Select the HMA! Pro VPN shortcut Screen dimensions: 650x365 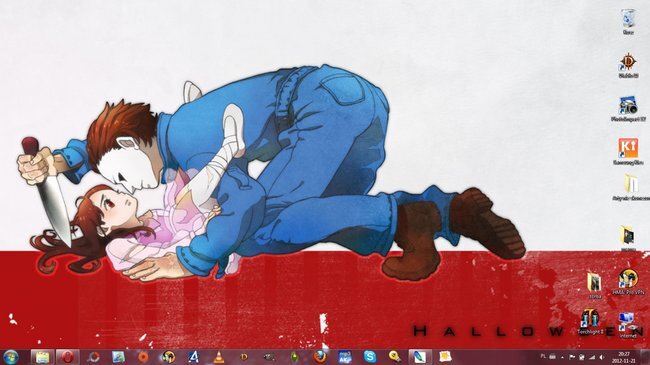628,282
